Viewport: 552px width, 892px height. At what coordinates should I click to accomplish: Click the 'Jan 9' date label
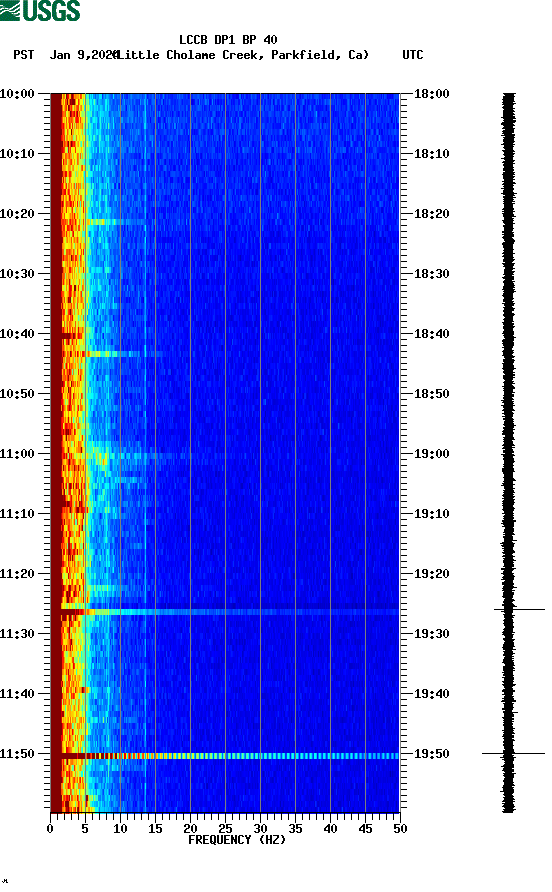click(67, 55)
